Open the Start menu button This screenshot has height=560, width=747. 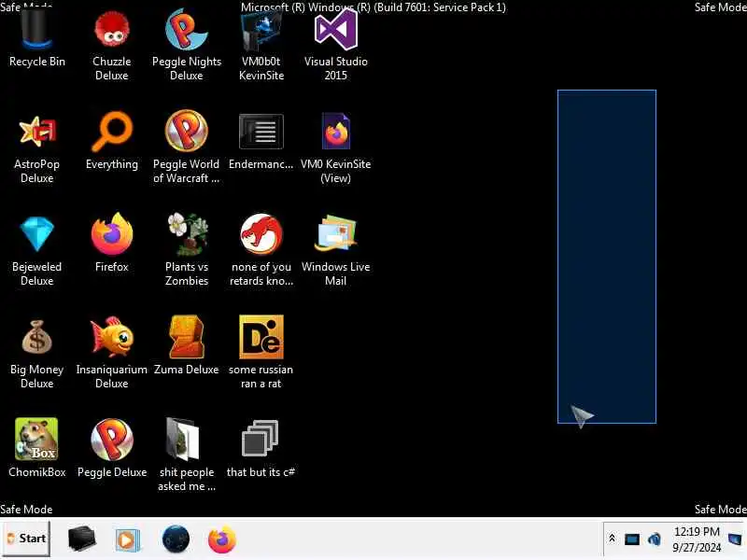pos(25,539)
